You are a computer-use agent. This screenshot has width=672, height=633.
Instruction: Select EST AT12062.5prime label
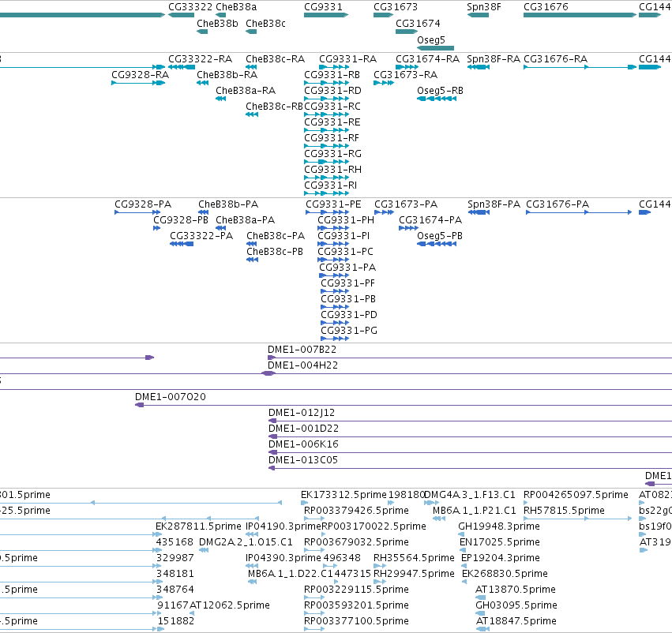[230, 605]
